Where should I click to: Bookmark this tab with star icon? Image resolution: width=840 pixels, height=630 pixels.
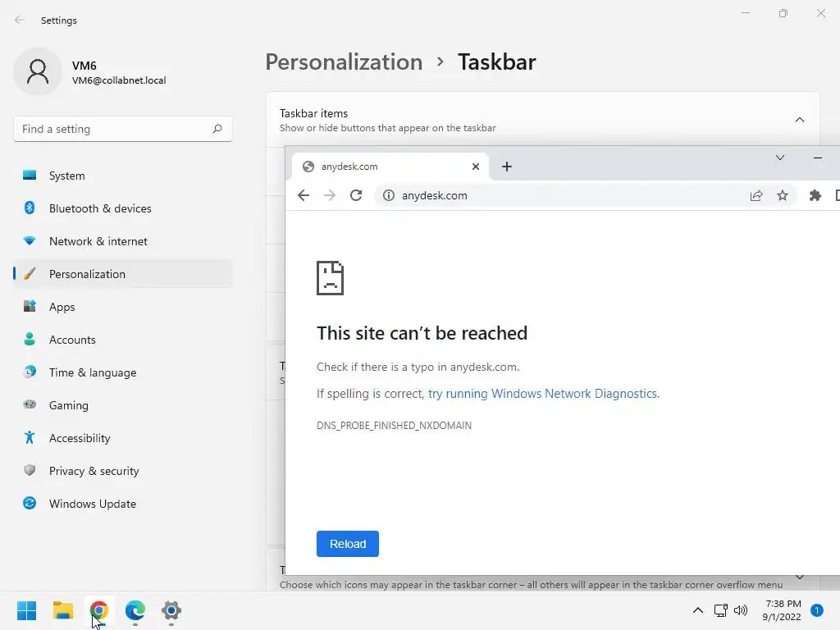[x=782, y=195]
